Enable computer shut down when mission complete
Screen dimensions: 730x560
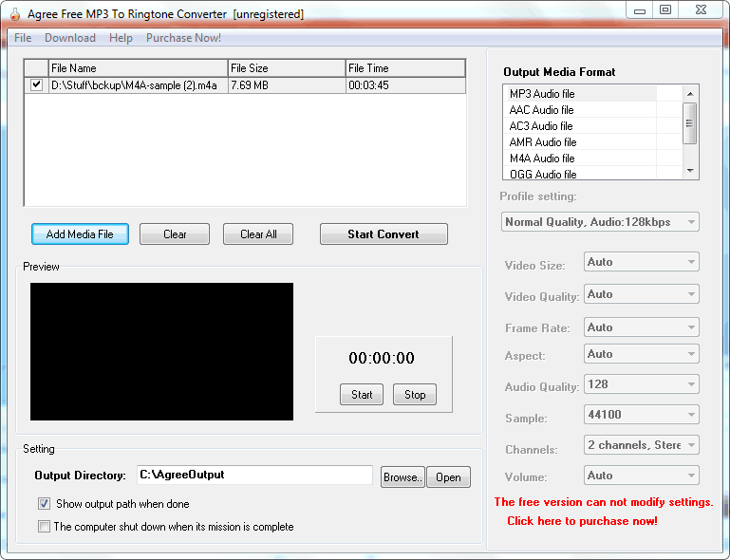point(45,527)
